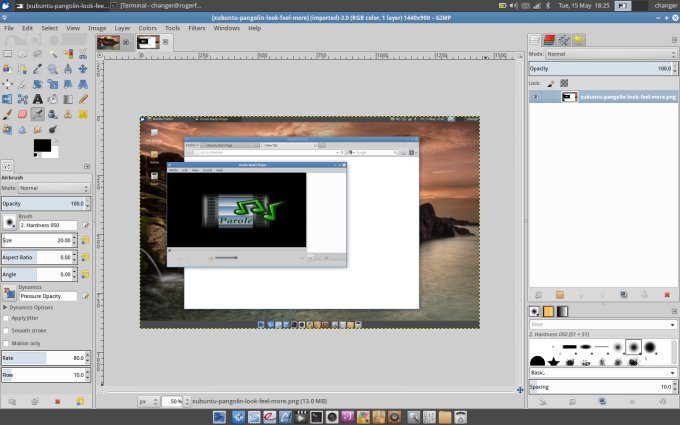Open the Filters menu
The image size is (680, 425).
click(x=197, y=28)
